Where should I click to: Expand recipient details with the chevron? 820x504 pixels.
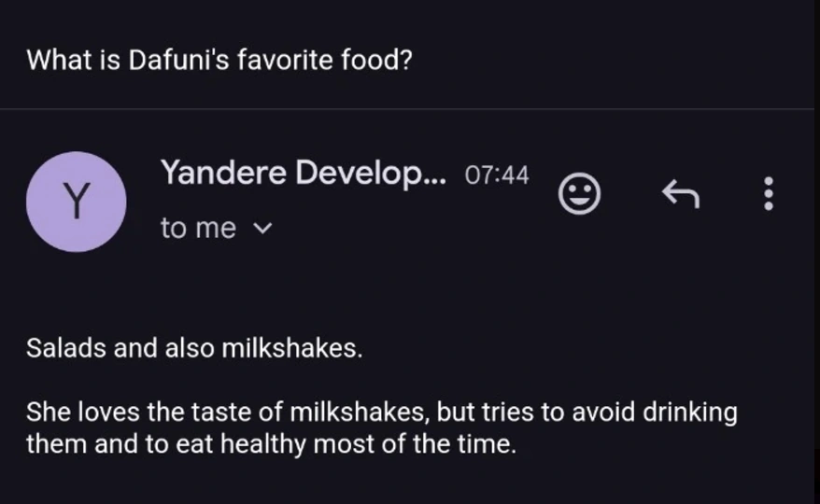click(262, 228)
